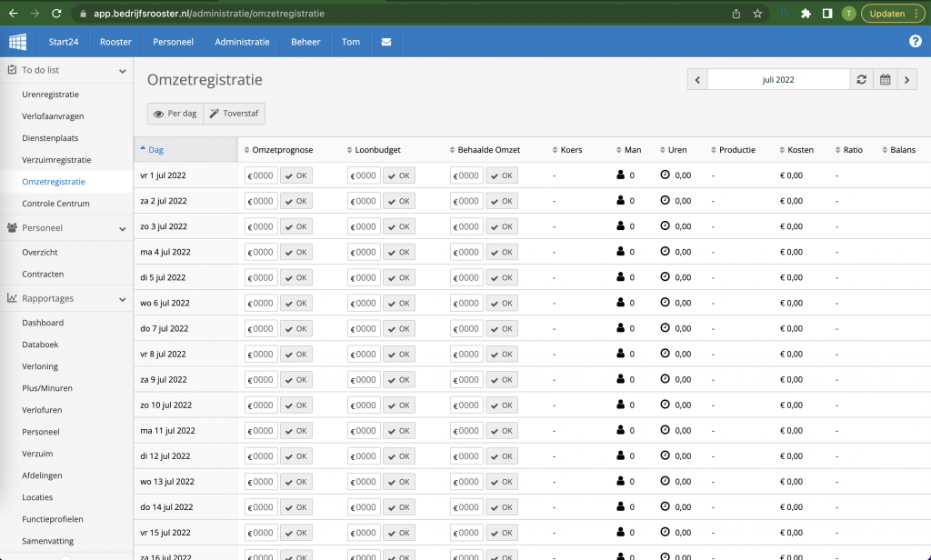931x560 pixels.
Task: Collapse the Personeel sidebar section
Action: 123,228
